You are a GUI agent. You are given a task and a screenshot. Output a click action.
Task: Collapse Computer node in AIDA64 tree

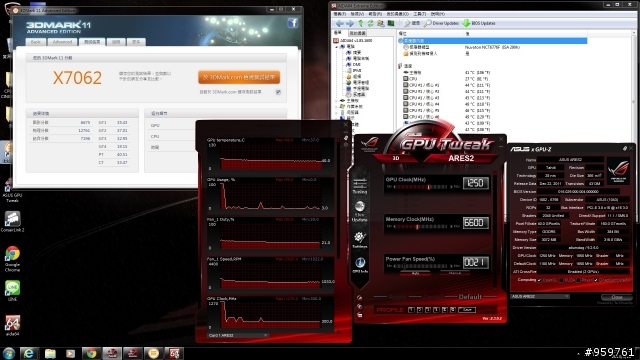(338, 47)
